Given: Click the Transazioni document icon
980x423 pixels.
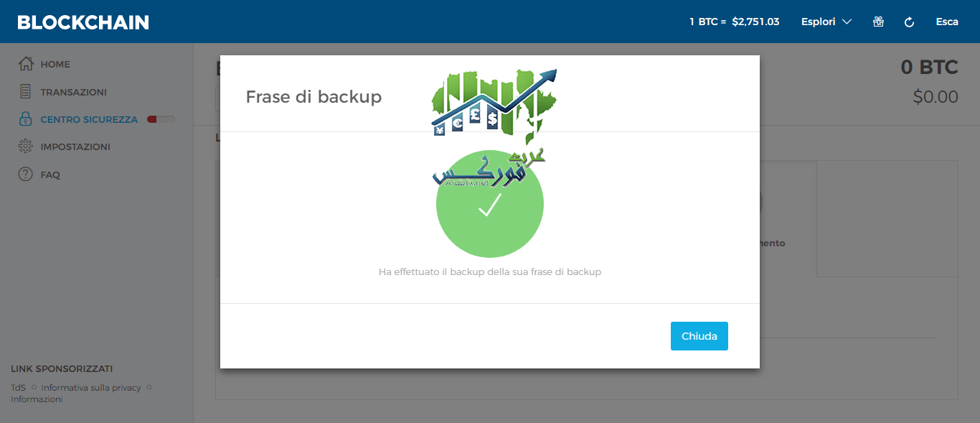Looking at the screenshot, I should (x=26, y=92).
